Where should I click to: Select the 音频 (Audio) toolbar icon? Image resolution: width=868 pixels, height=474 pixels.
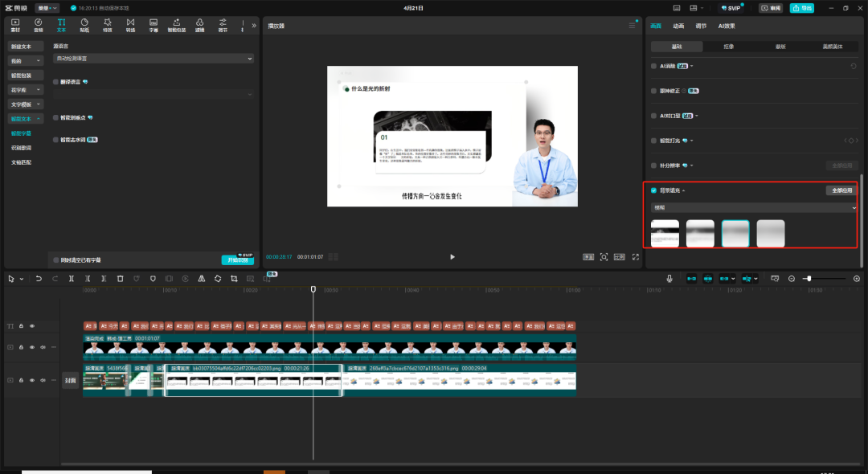(x=38, y=24)
